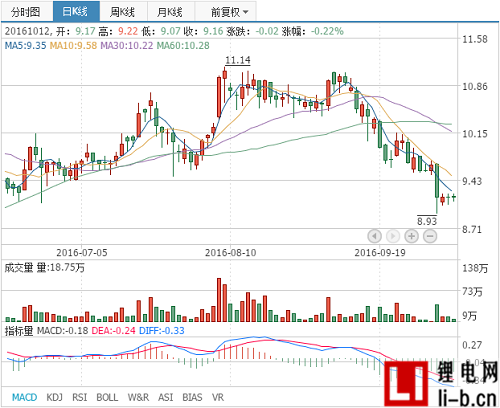Click the MA60:10.28 legend value
The image size is (500, 408).
183,45
